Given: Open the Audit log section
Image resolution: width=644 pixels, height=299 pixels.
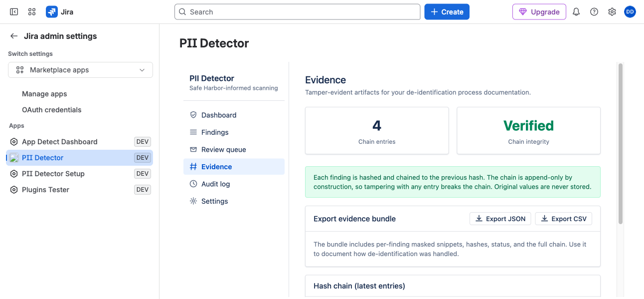Looking at the screenshot, I should click(234, 184).
